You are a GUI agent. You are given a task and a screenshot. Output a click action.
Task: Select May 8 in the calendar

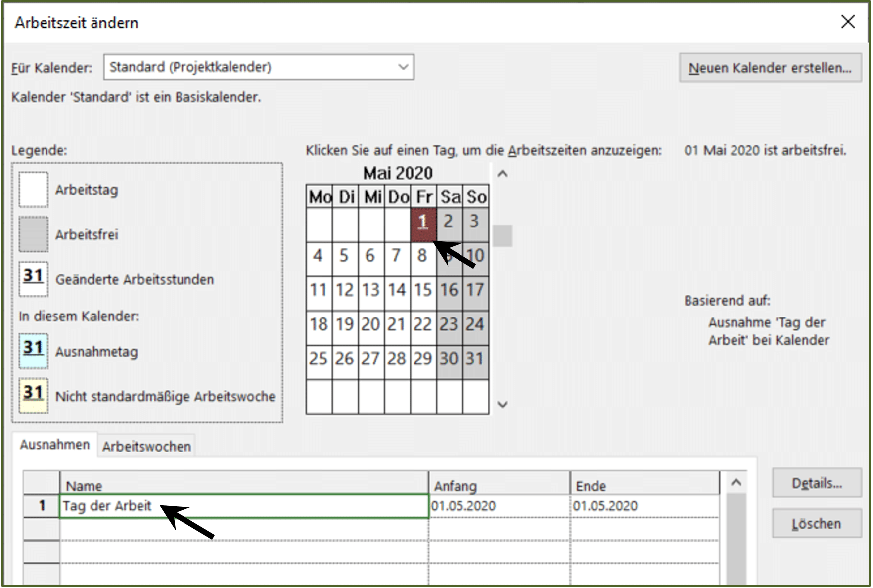point(423,259)
